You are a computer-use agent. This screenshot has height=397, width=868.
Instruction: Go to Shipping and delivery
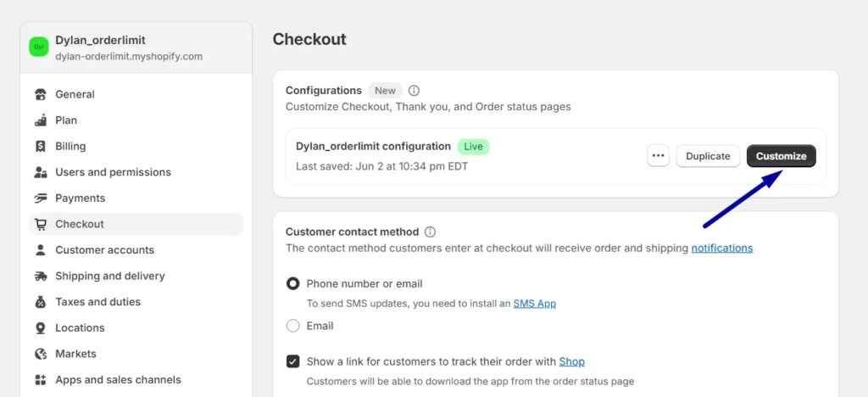(136, 276)
